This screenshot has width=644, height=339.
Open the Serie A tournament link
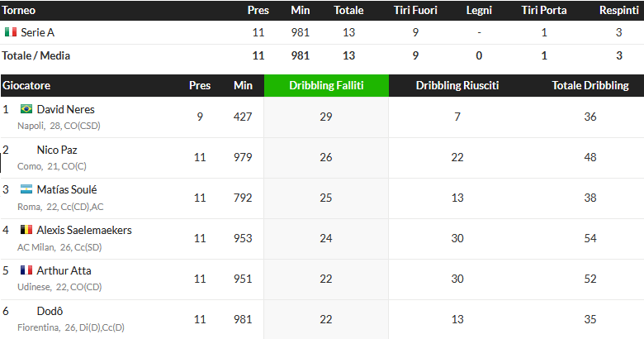40,32
